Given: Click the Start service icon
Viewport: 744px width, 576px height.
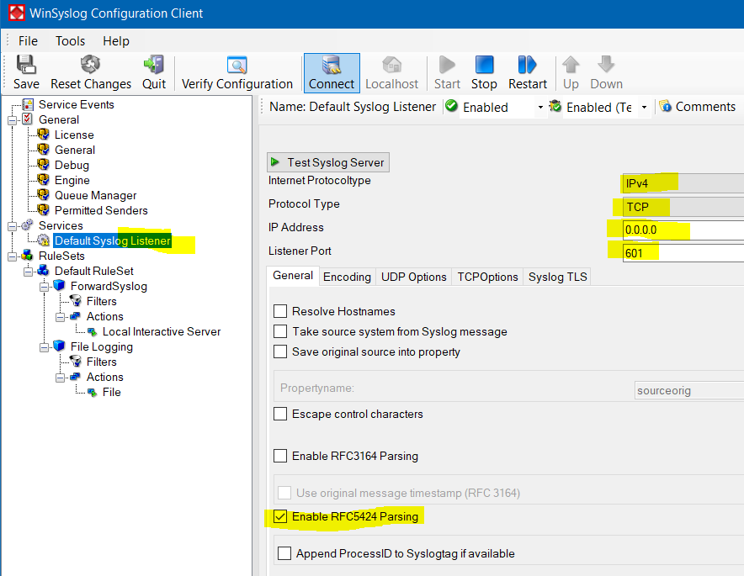Looking at the screenshot, I should [x=447, y=65].
